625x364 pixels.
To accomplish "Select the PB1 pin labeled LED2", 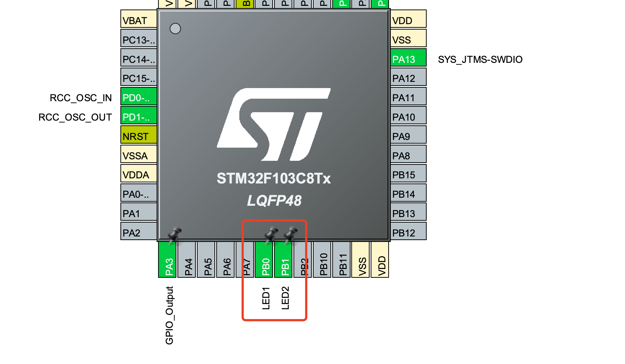I will tap(283, 259).
